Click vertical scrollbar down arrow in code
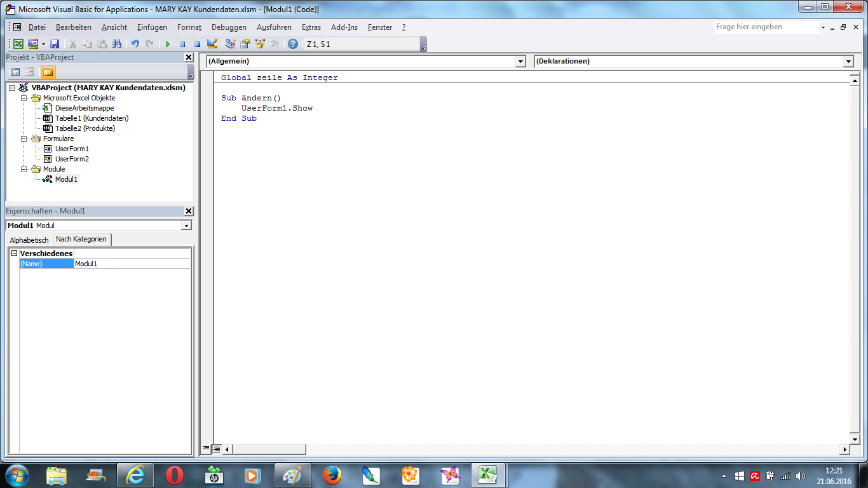868x488 pixels. point(855,439)
